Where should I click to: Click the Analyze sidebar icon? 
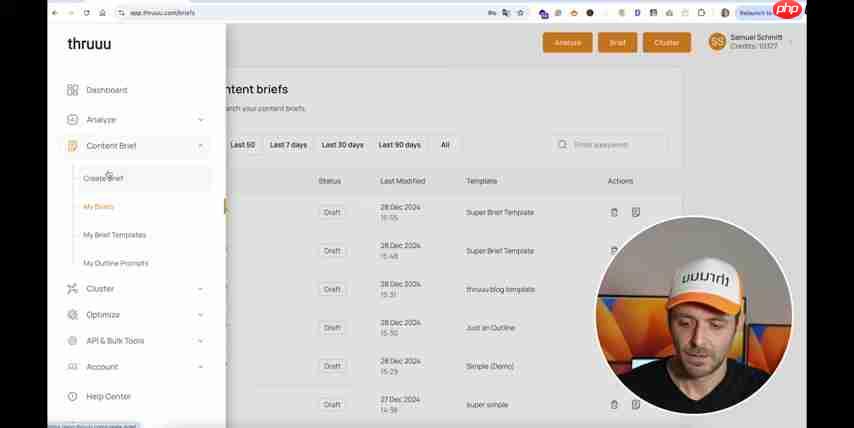coord(72,119)
